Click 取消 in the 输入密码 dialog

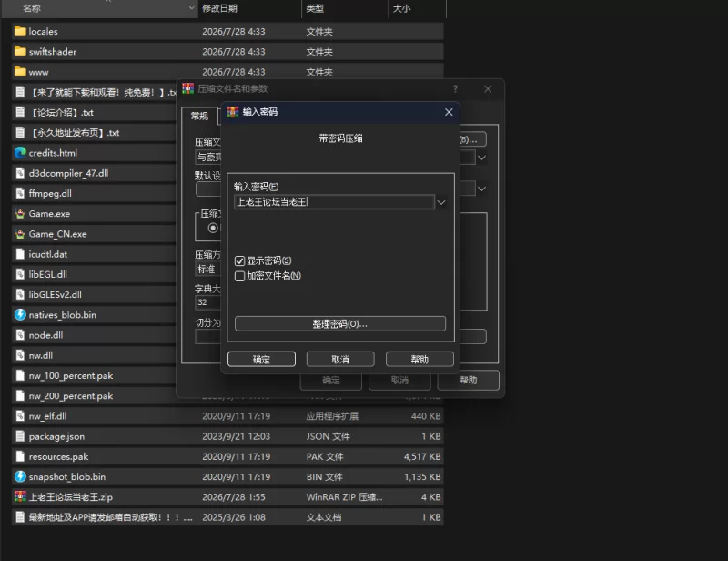coord(340,360)
